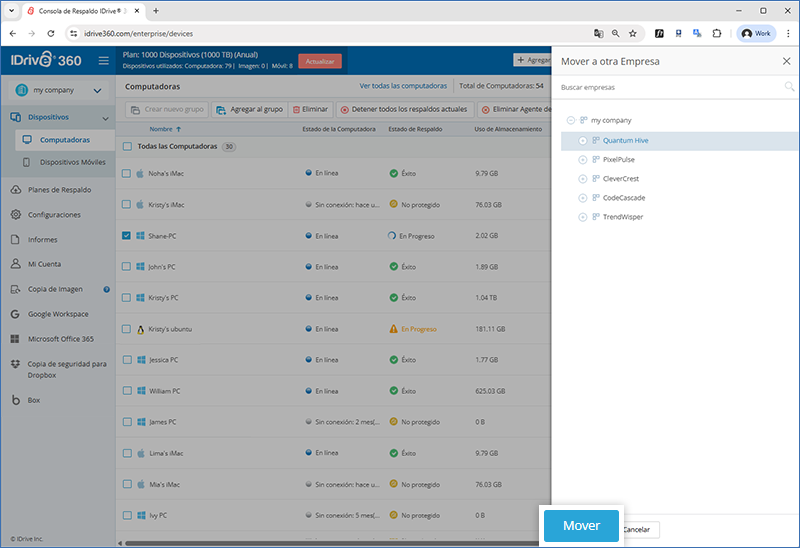The width and height of the screenshot is (800, 548).
Task: Check the box for Noha's iMac
Action: [126, 174]
